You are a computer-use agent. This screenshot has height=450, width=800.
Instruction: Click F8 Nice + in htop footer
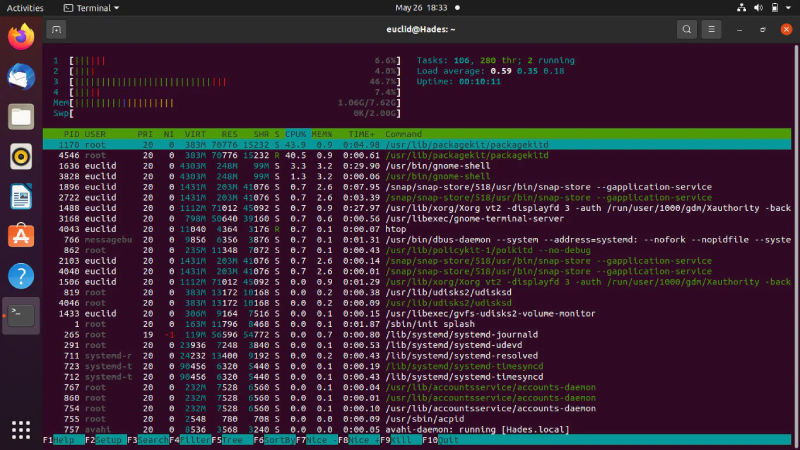click(x=358, y=440)
